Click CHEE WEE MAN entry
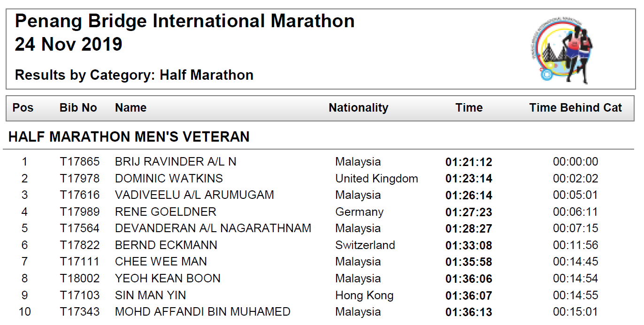 [161, 262]
